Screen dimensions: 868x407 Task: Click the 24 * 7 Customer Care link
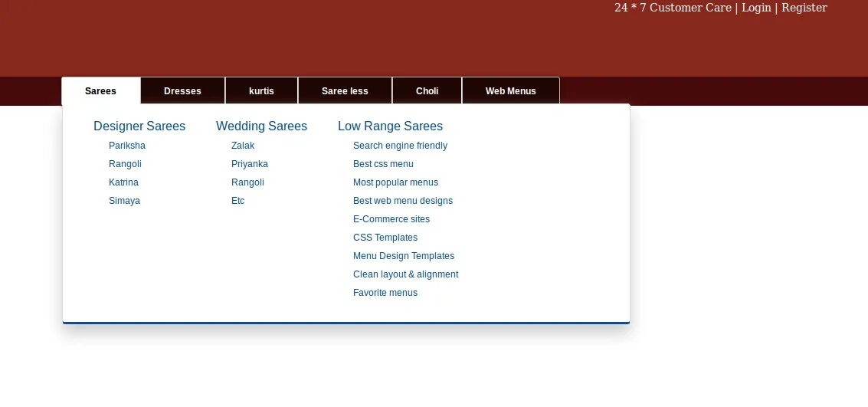coord(673,8)
